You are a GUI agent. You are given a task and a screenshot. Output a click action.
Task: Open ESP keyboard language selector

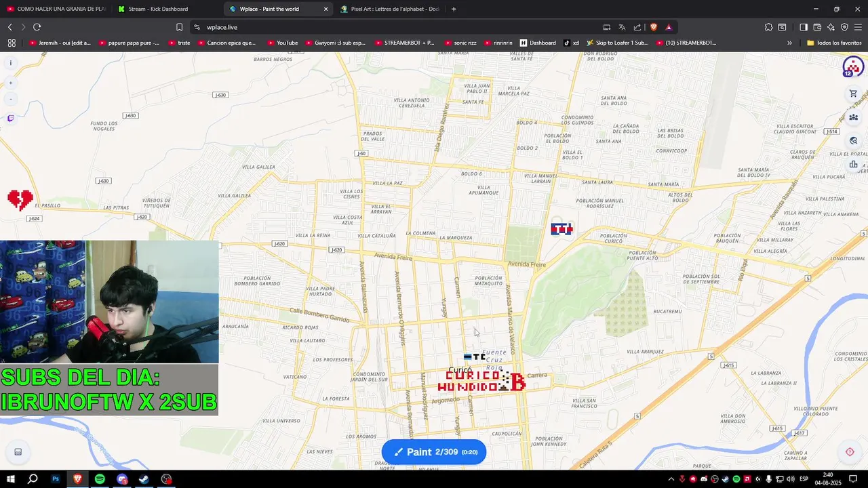tap(804, 479)
